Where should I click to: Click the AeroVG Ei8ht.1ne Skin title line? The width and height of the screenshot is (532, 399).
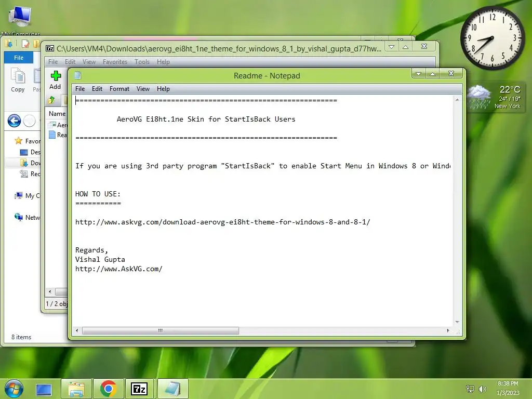tap(206, 119)
